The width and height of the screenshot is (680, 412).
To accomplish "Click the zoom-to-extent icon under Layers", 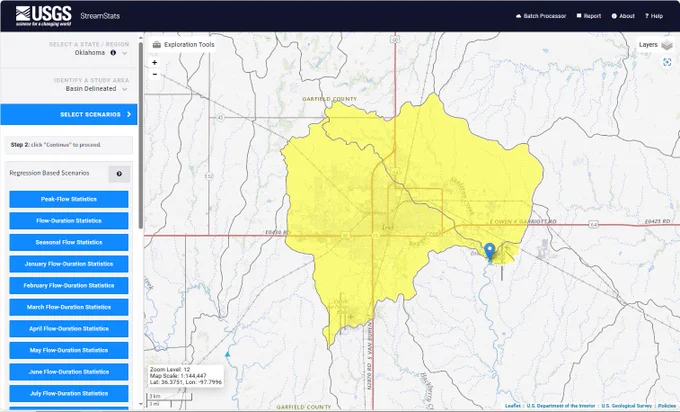I will click(667, 62).
